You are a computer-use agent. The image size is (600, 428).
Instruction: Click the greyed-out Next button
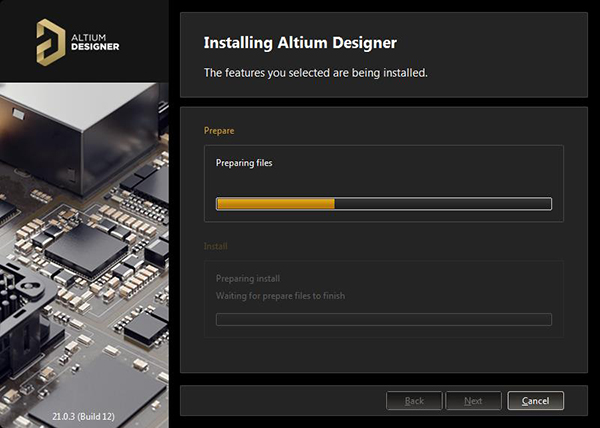click(x=473, y=400)
